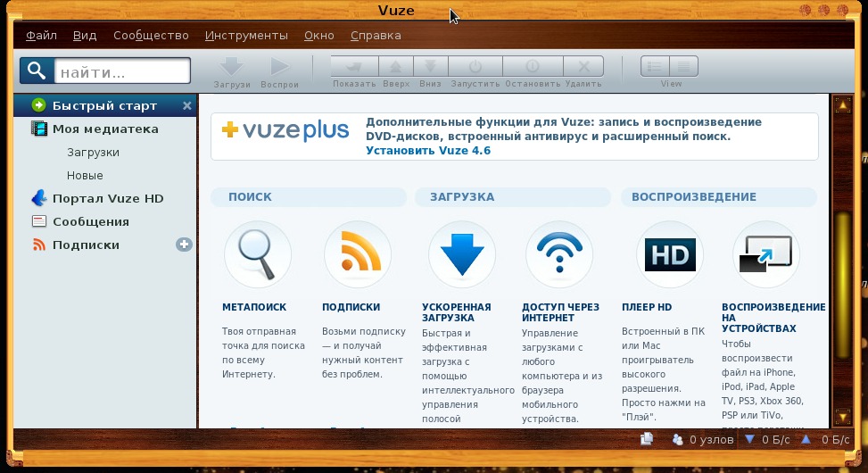
Task: Click the orange RSS icon beside Подписки
Action: click(x=38, y=245)
